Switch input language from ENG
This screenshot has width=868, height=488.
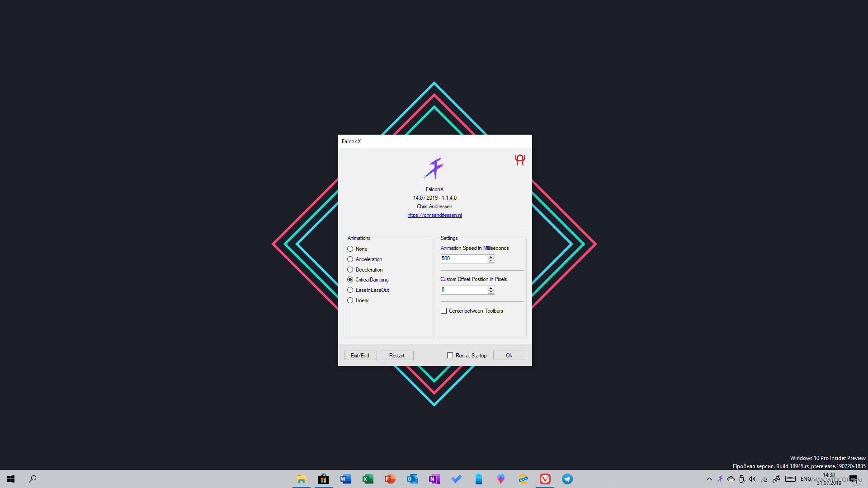pyautogui.click(x=806, y=479)
